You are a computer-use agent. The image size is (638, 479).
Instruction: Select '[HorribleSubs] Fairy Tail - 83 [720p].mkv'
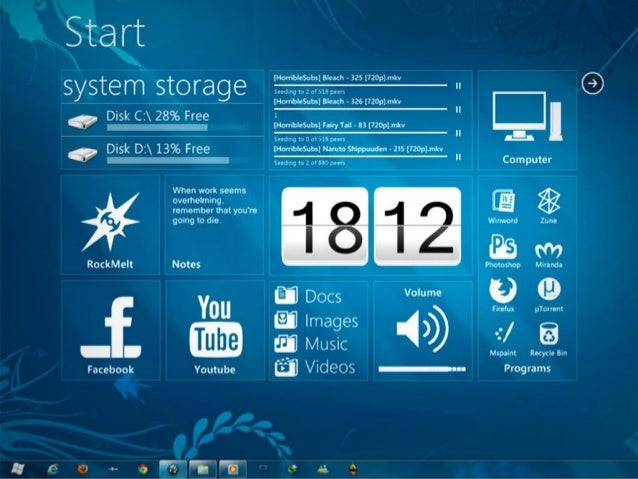339,125
